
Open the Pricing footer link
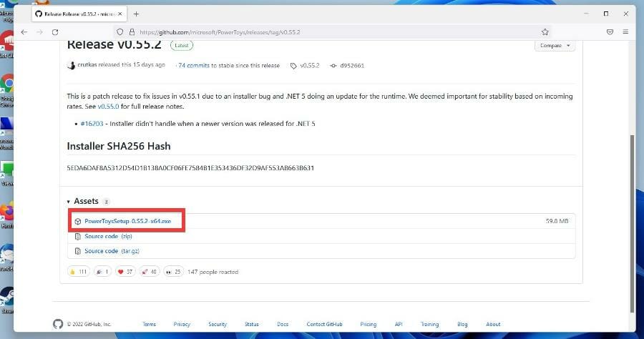(x=369, y=324)
